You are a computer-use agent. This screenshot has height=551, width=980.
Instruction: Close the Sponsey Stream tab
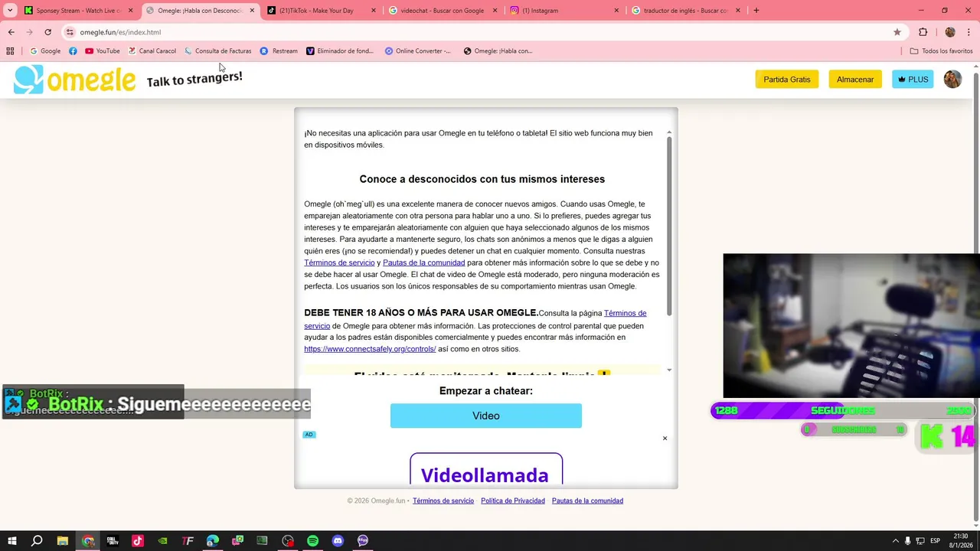point(130,11)
